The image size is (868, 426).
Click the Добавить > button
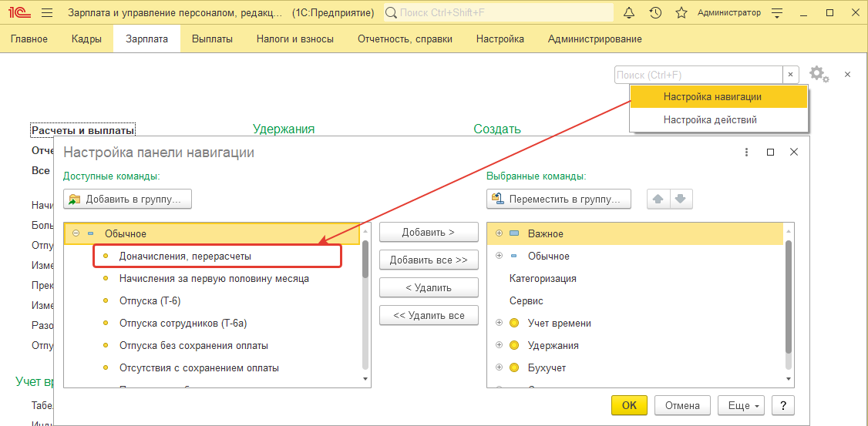[429, 232]
